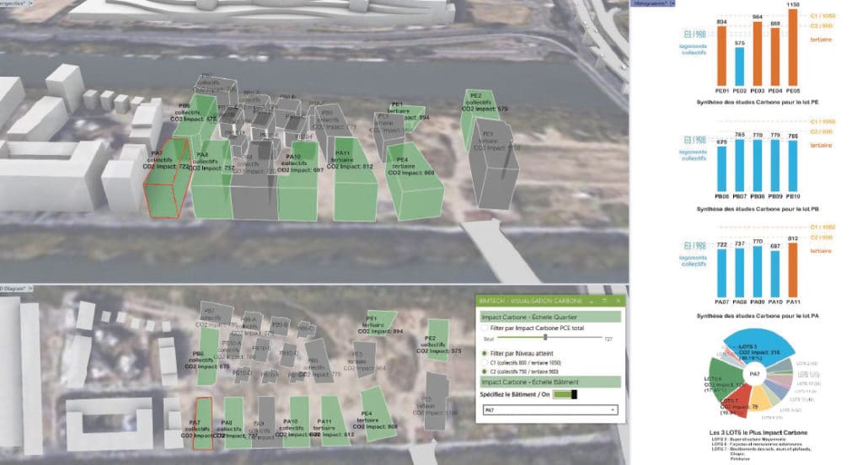This screenshot has height=465, width=868.
Task: Open the Perspective view tab dropdown arrow
Action: (x=30, y=3)
